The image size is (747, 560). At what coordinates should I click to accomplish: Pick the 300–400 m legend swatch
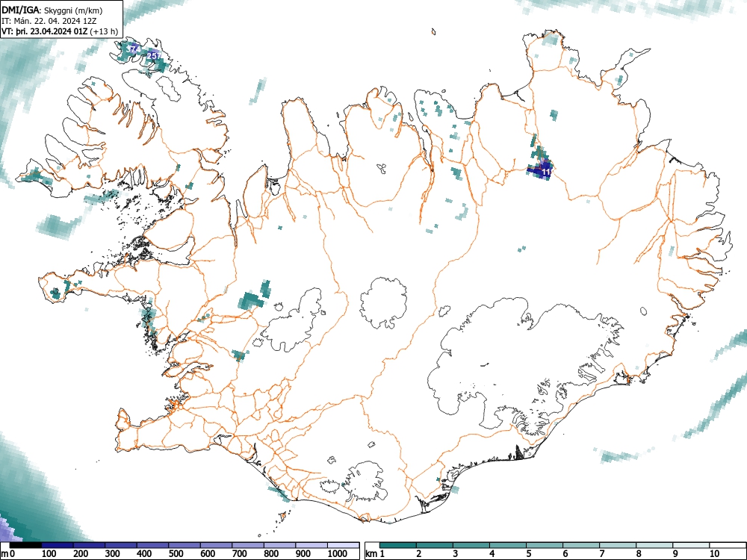121,545
